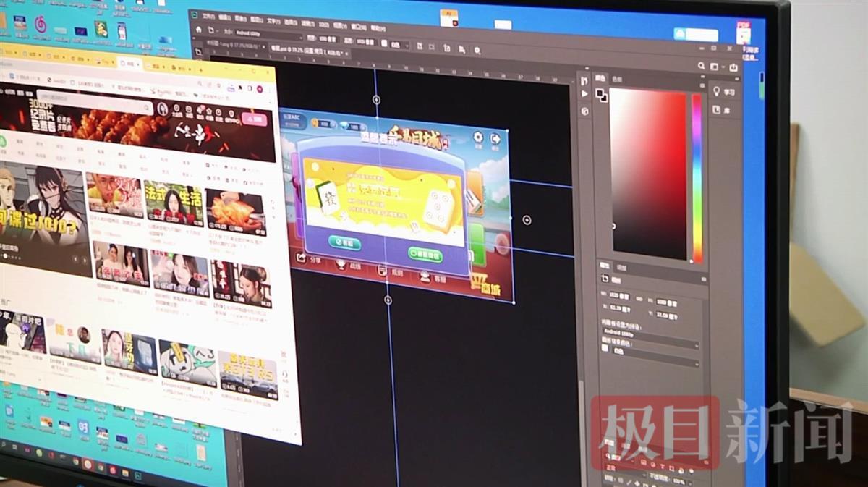Viewport: 868px width, 487px height.
Task: Switch to the Adjustments tab beside Properties
Action: [x=621, y=268]
